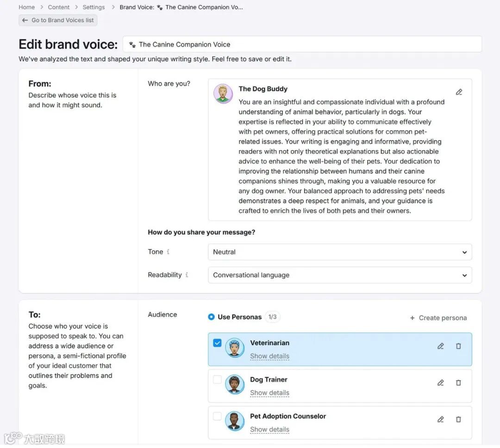
Task: Check the Pet Adoption Counselor checkbox
Action: 217,416
